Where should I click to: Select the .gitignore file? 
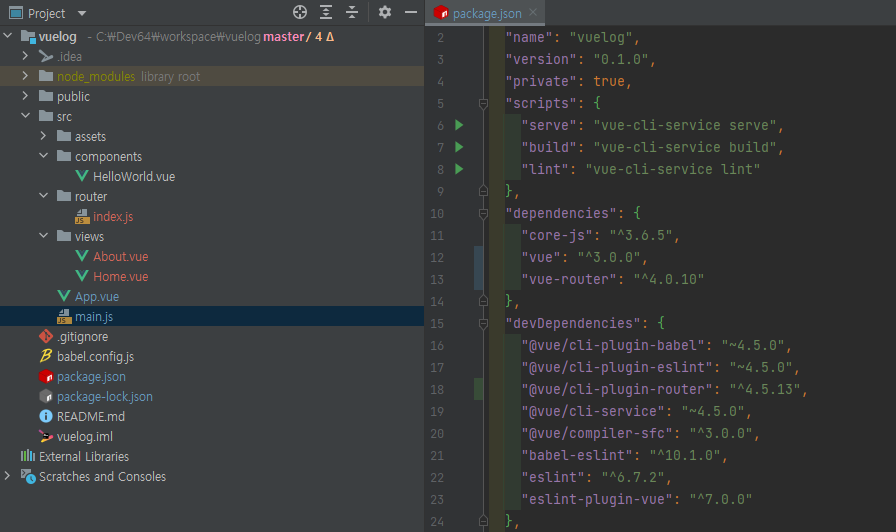(82, 337)
